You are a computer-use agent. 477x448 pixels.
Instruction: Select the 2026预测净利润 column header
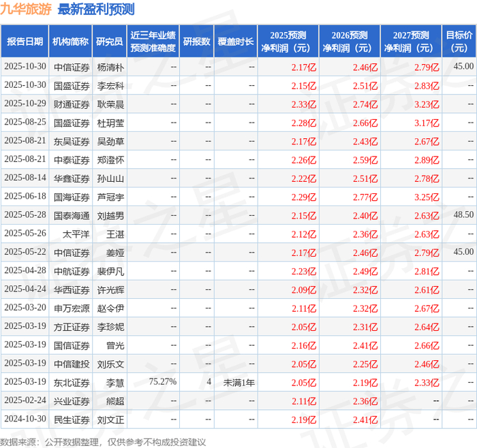(350, 42)
